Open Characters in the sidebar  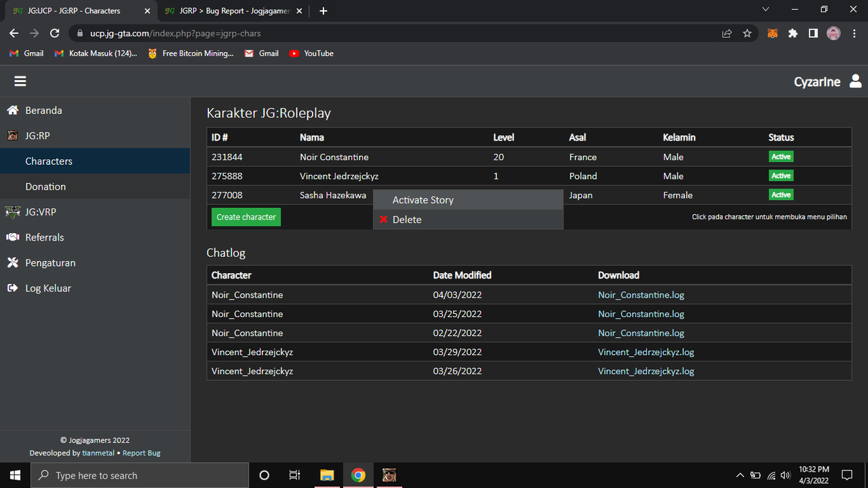(95, 161)
